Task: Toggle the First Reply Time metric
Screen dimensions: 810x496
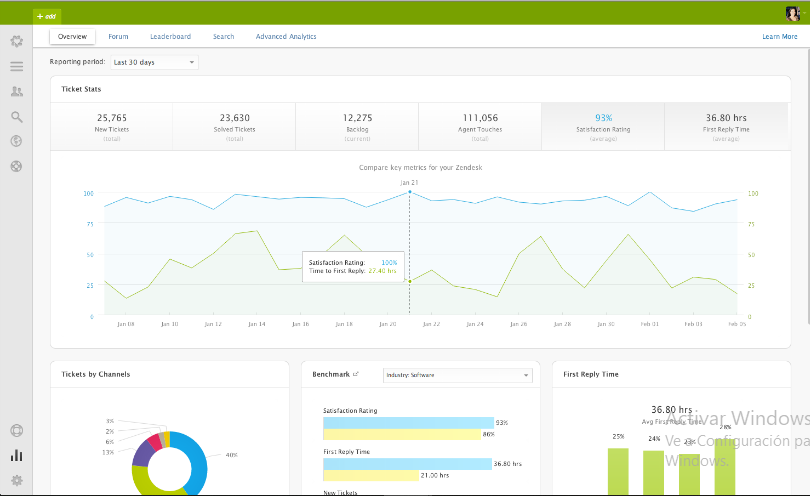Action: point(726,125)
